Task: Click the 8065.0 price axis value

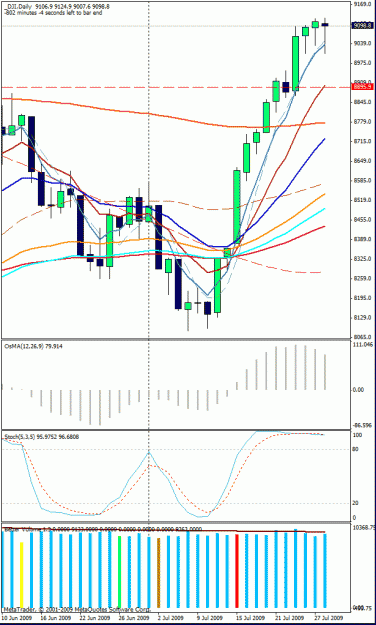Action: [363, 337]
